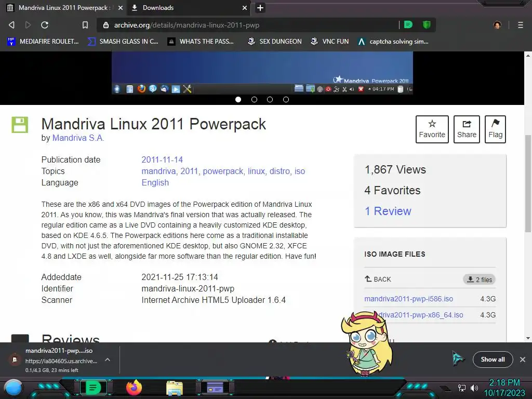Click the page vertical scrollbar thumb
Viewport: 532px width, 399px height.
(528, 183)
